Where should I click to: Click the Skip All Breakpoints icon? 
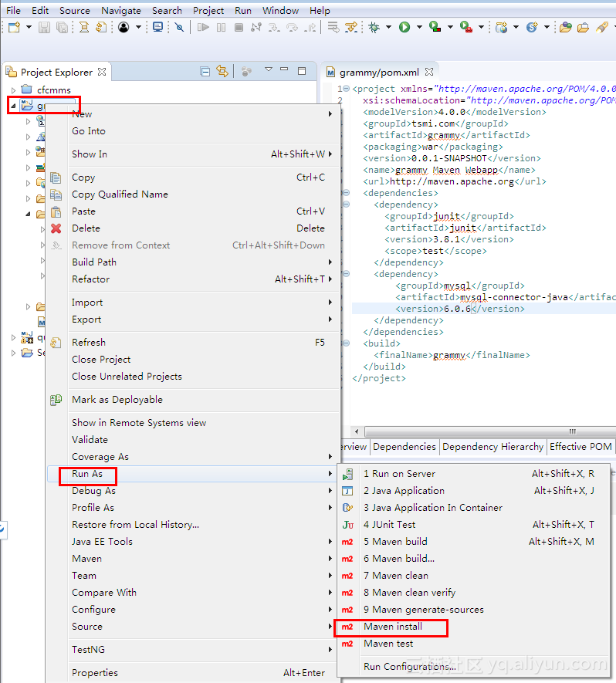179,28
